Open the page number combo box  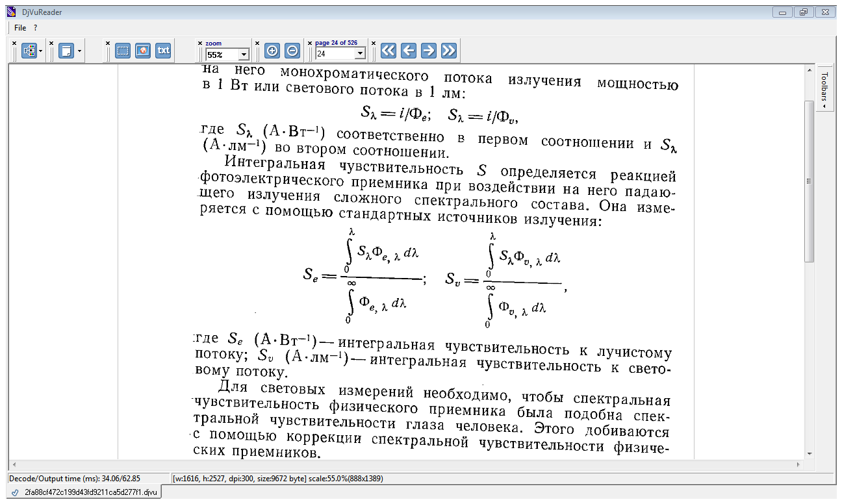361,54
